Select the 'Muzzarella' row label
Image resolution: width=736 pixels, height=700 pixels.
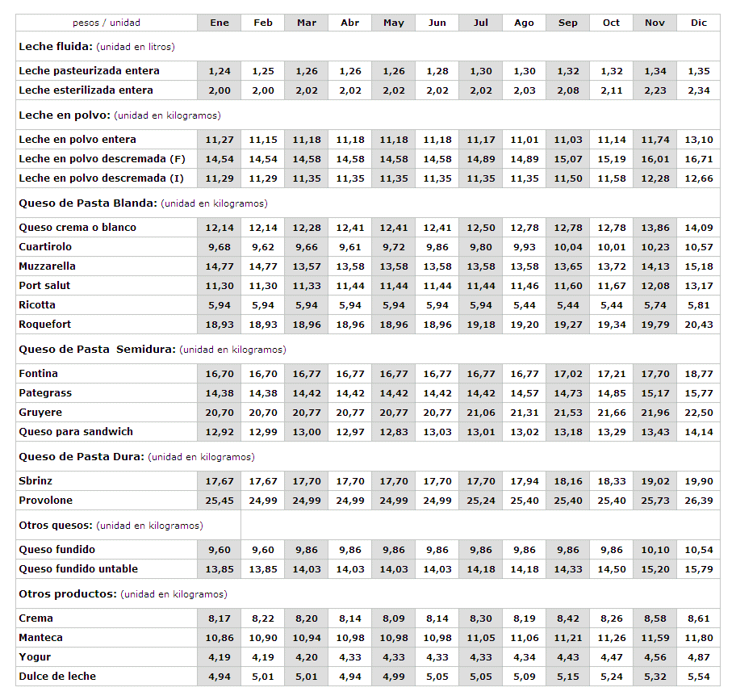click(48, 266)
